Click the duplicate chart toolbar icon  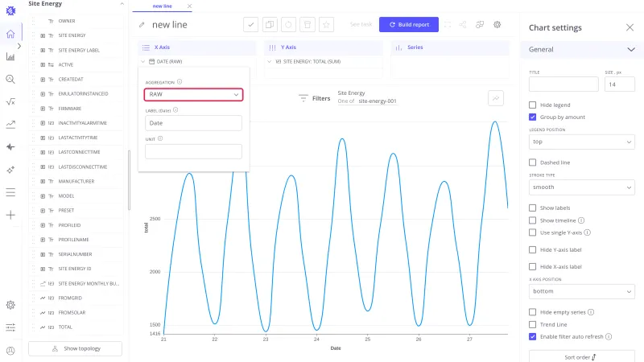tap(270, 25)
